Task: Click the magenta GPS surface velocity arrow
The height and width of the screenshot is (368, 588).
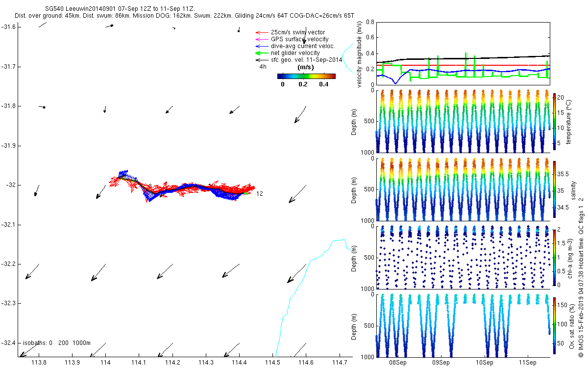Action: (x=261, y=39)
